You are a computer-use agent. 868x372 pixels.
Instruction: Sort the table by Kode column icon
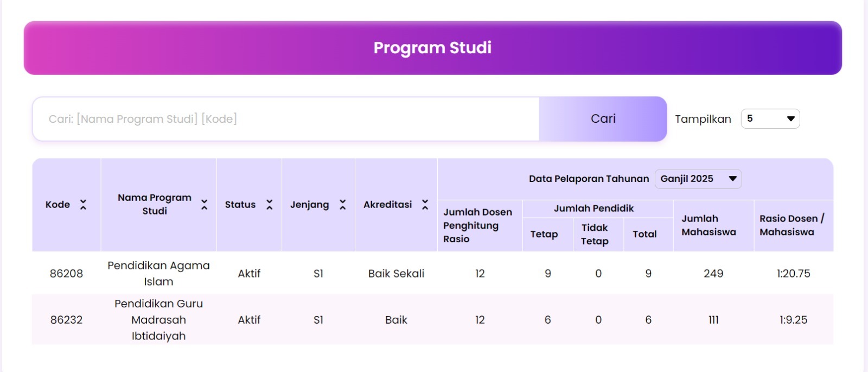83,205
